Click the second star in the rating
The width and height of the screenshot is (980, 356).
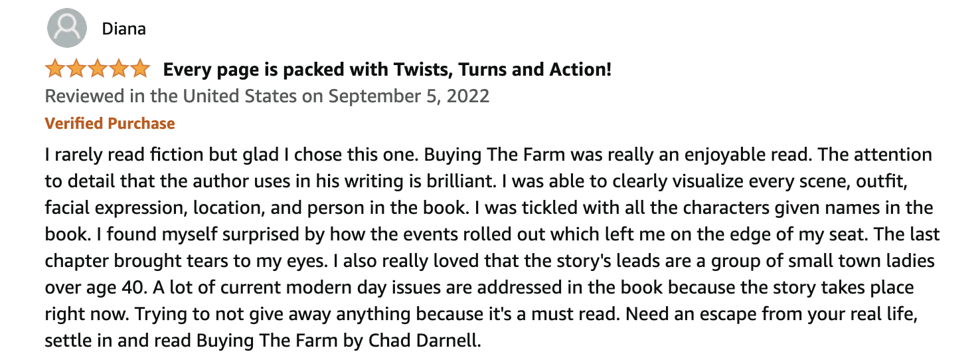76,68
